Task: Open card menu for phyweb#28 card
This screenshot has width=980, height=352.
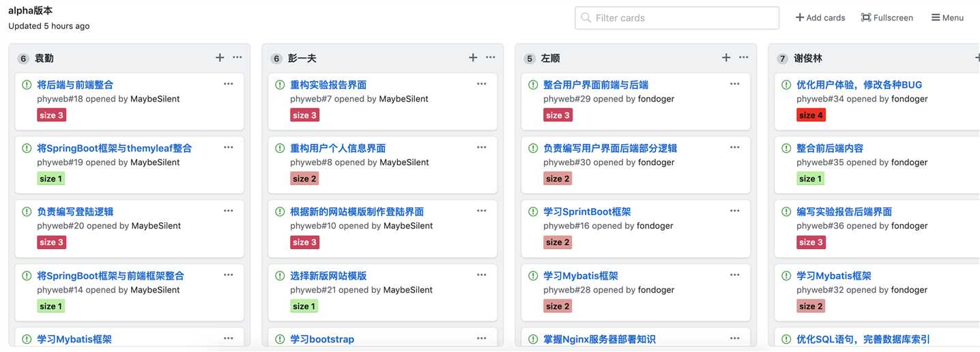Action: (x=734, y=275)
